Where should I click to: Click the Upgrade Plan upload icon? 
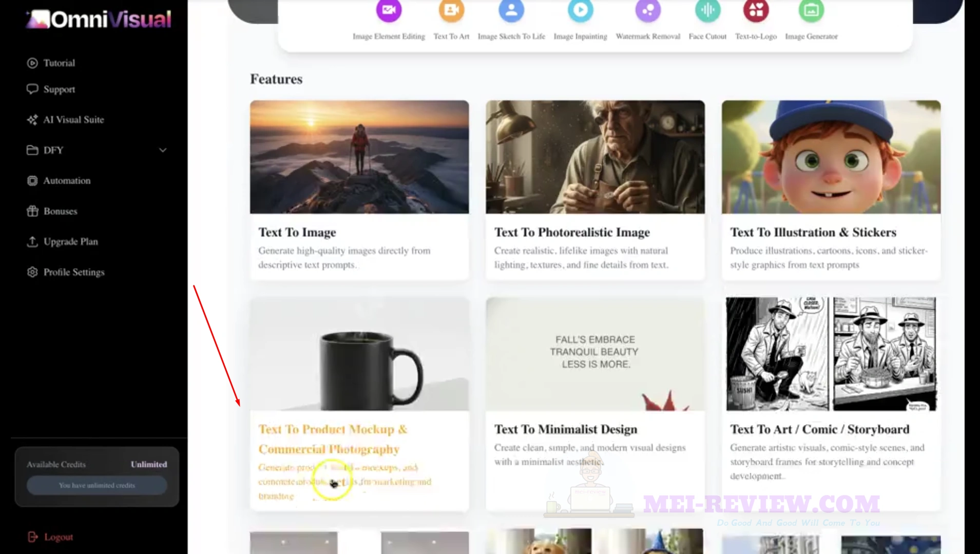[x=32, y=241]
